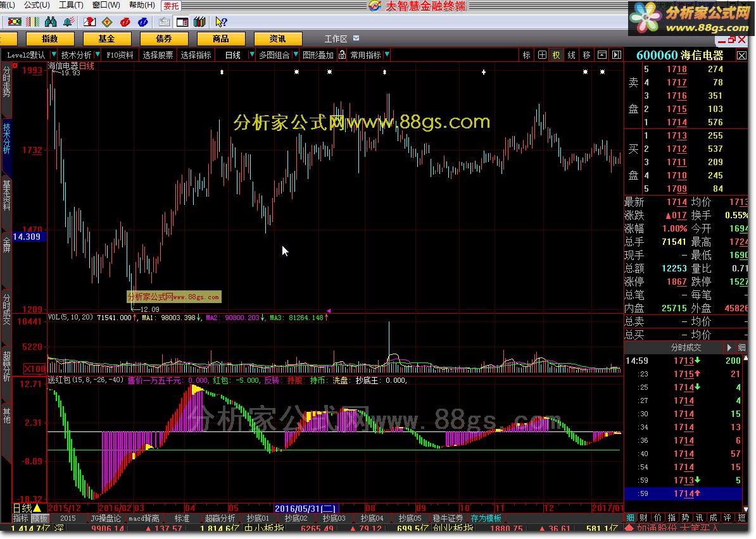The width and height of the screenshot is (756, 539).
Task: Toggle the panel layout window icon
Action: coord(182,22)
